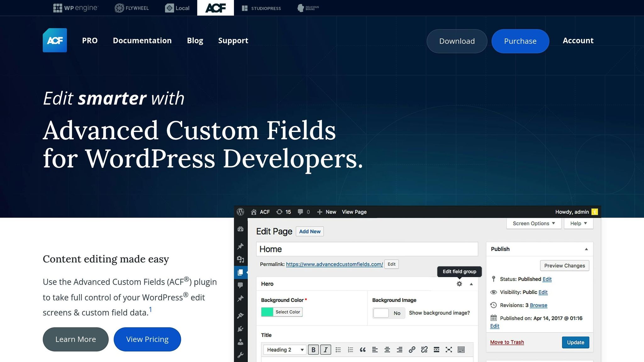Collapse the Hero field group
Screen dimensions: 644x362
pos(471,283)
